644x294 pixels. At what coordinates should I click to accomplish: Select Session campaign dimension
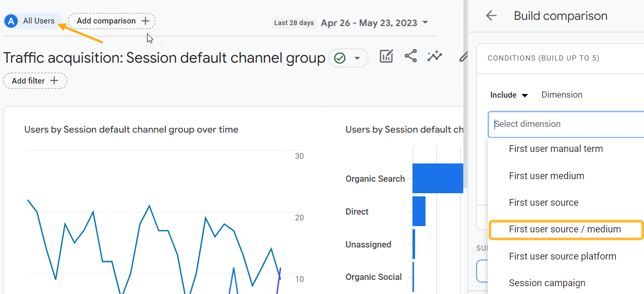coord(546,283)
